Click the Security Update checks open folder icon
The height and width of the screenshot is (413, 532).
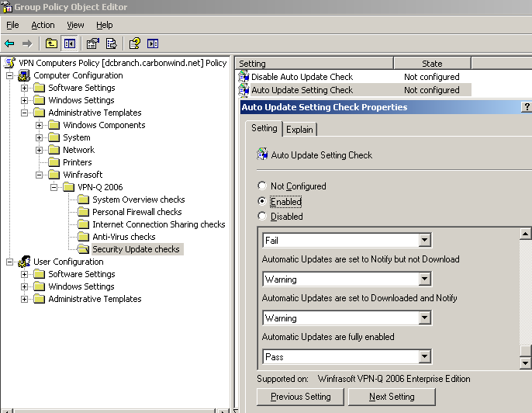(x=83, y=249)
